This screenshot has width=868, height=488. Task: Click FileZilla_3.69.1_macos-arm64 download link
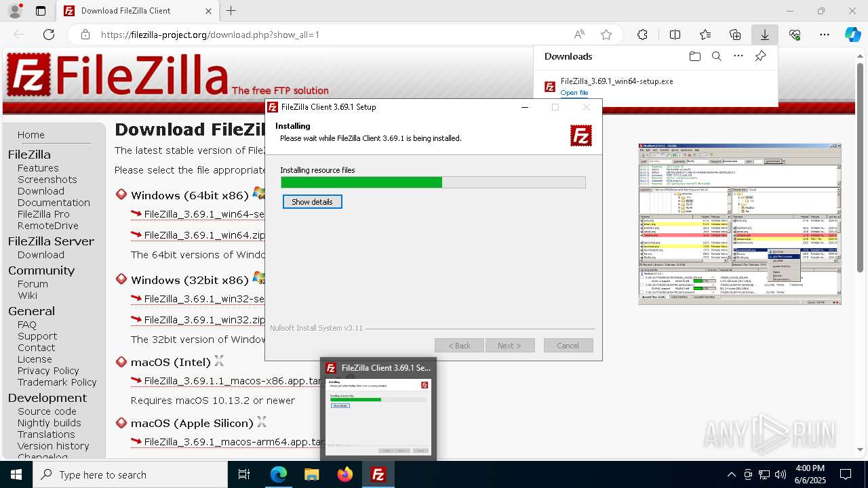[x=234, y=442]
